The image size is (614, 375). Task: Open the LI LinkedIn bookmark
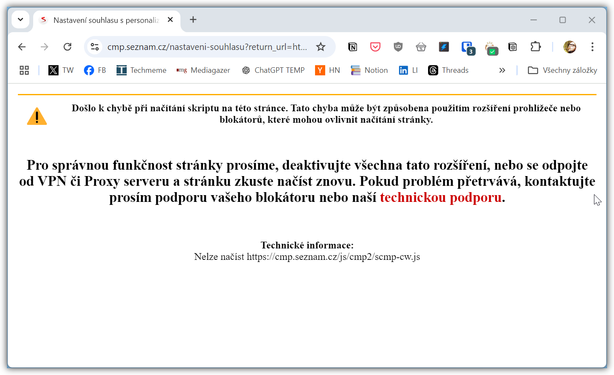tap(408, 70)
